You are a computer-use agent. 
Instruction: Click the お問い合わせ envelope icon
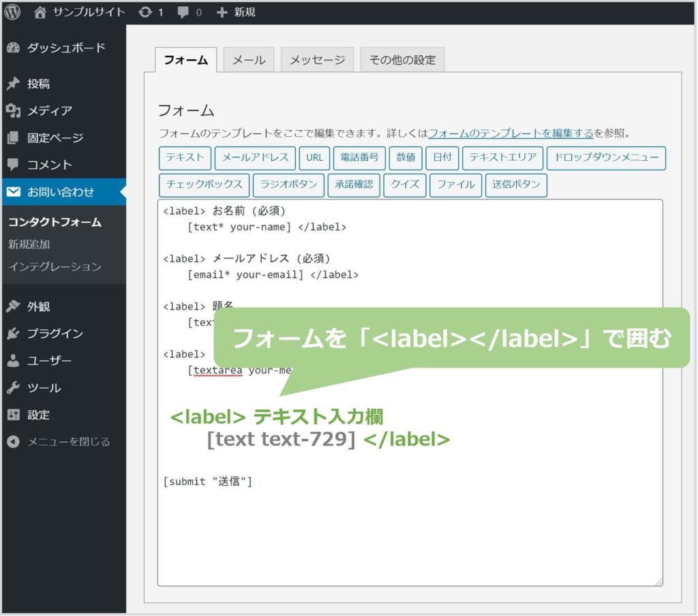[x=14, y=192]
